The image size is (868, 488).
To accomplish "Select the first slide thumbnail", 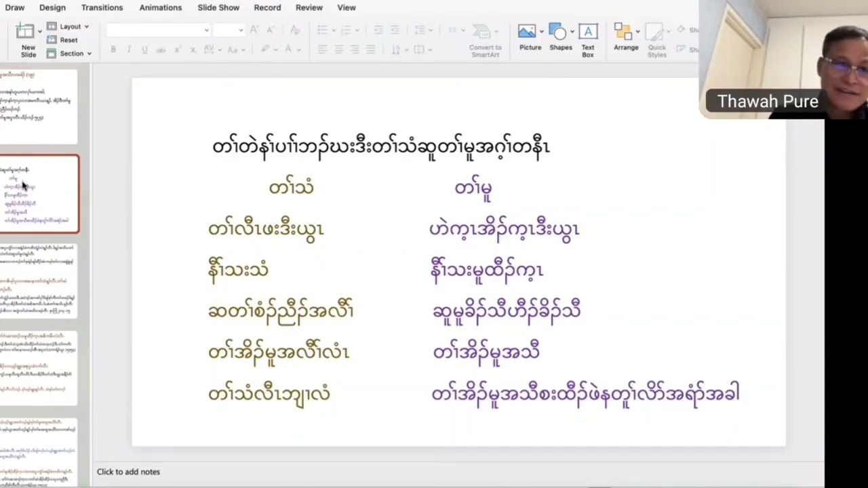I will coord(39,106).
